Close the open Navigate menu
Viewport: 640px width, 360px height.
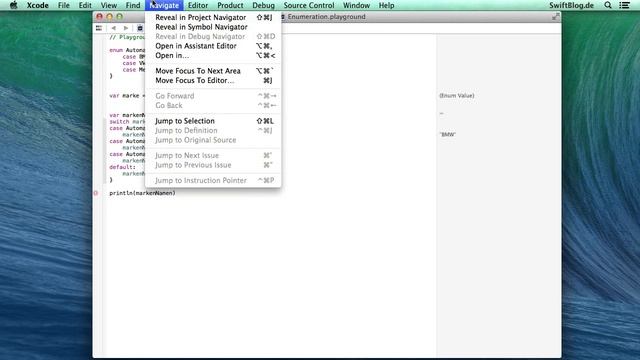coord(164,5)
